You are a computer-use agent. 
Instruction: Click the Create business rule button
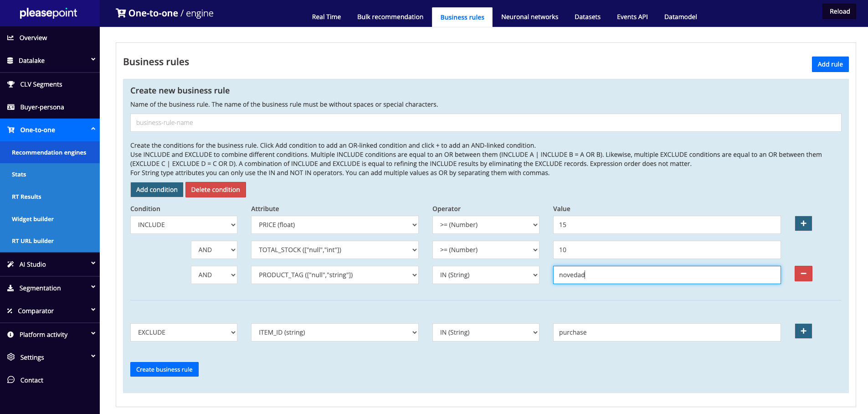click(x=164, y=369)
